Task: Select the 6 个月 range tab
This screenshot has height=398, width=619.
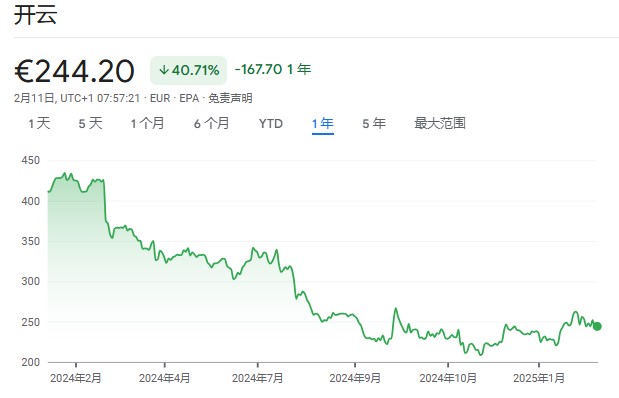Action: [x=212, y=124]
